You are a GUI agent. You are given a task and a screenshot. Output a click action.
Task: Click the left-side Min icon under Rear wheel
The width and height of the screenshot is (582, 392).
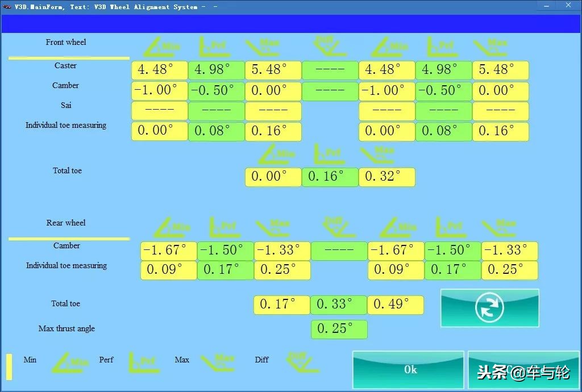click(x=171, y=227)
